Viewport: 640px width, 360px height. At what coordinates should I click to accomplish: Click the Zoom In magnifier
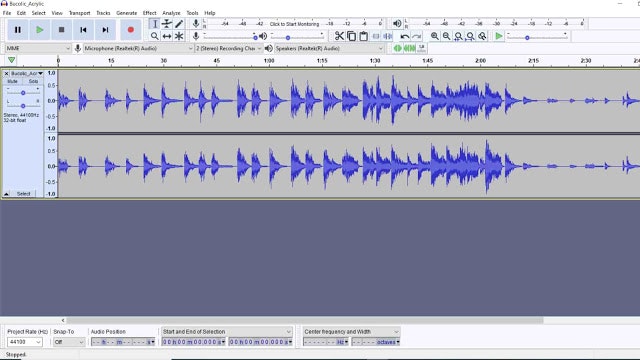tap(435, 36)
